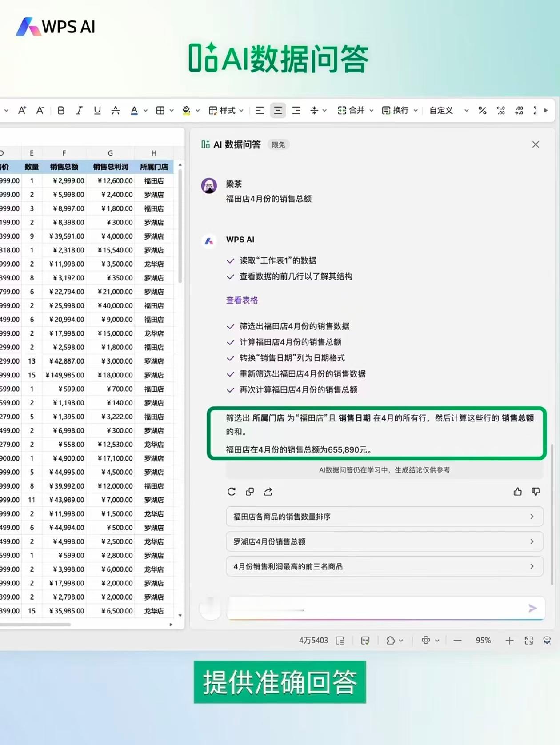
Task: Click the decrease decimal places icon
Action: (519, 110)
